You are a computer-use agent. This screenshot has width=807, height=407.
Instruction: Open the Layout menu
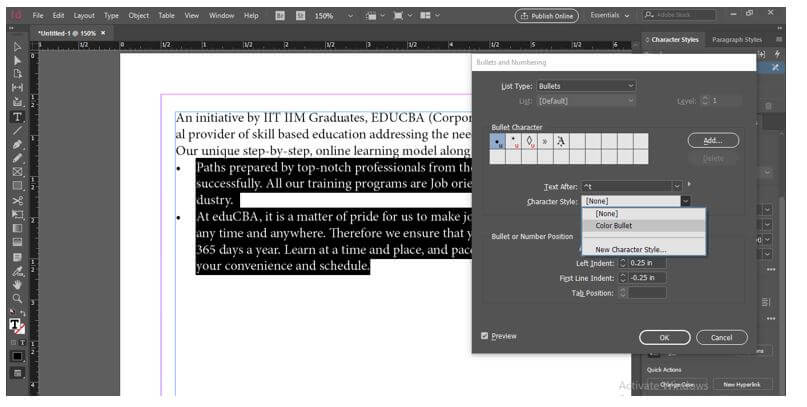(x=84, y=15)
